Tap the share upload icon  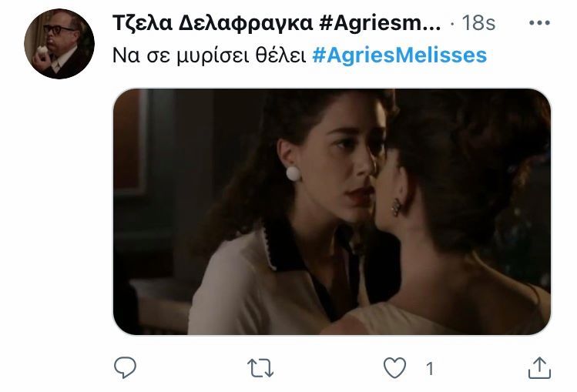[539, 367]
